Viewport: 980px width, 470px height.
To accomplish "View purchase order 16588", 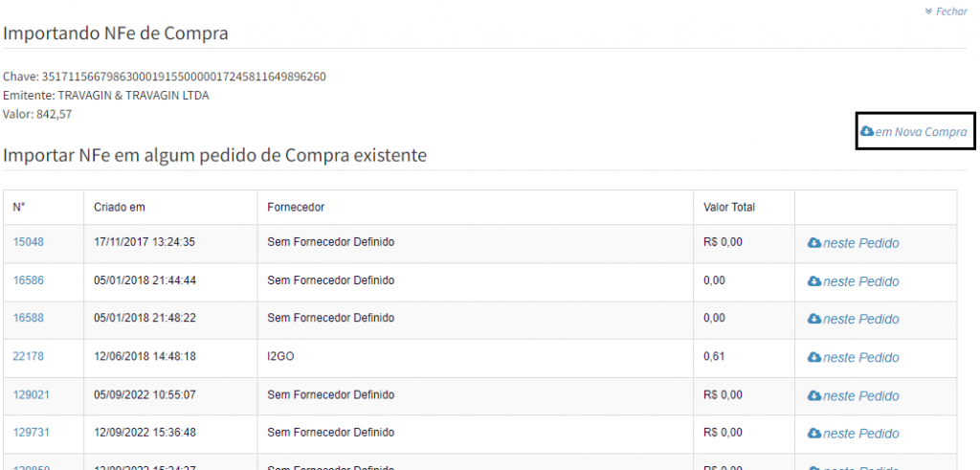I will pyautogui.click(x=28, y=318).
